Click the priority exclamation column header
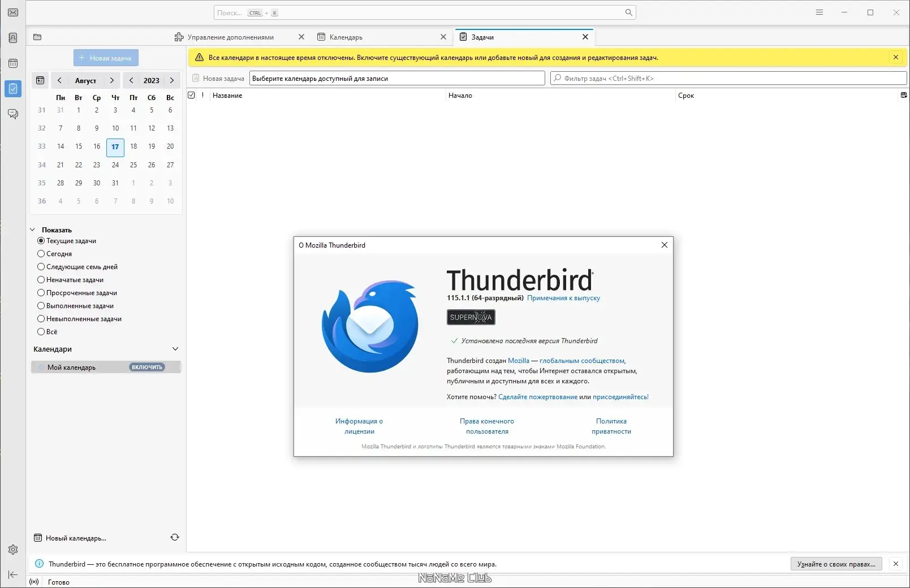 click(202, 95)
